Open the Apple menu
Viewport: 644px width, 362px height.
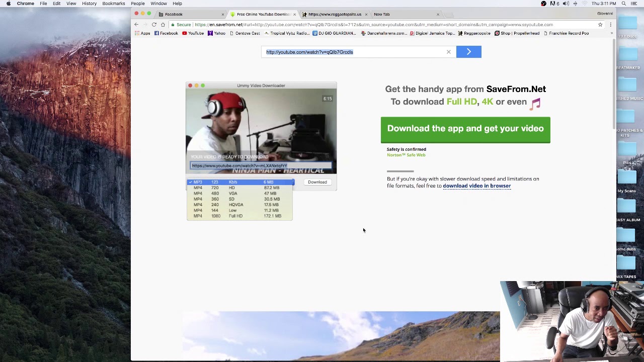(x=8, y=4)
